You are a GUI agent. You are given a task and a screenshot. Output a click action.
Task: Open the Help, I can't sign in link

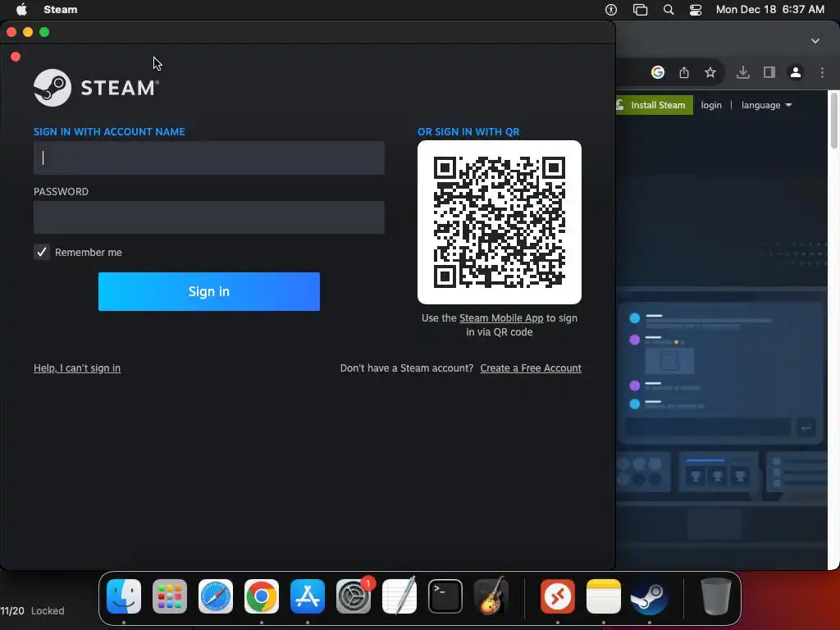click(x=77, y=368)
